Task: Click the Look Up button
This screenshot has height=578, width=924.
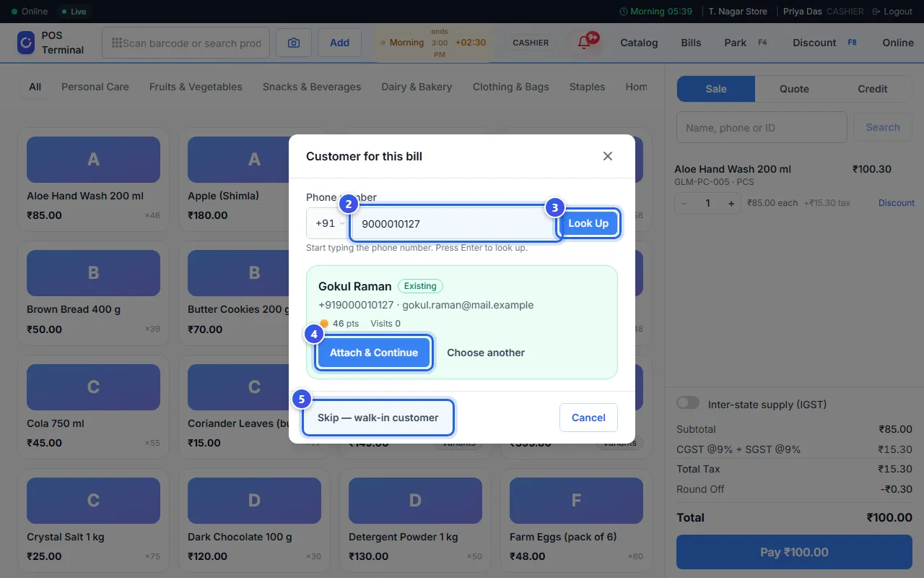Action: [x=588, y=223]
